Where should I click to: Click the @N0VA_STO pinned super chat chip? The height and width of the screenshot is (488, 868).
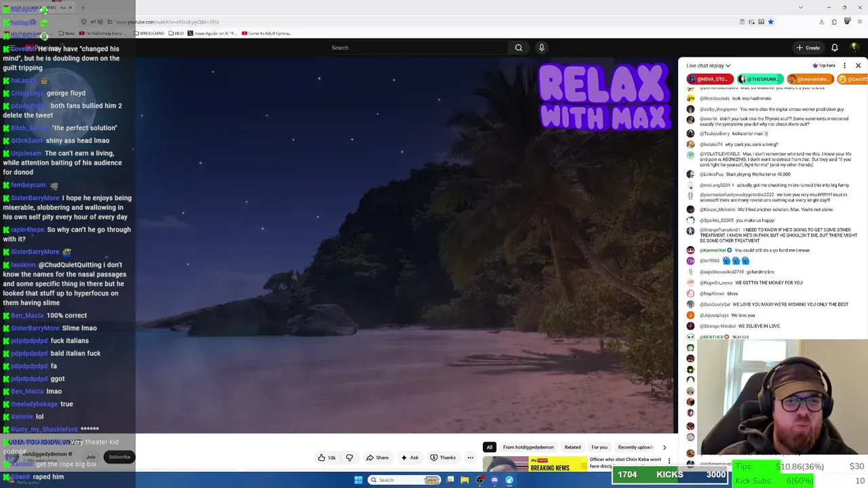coord(709,79)
